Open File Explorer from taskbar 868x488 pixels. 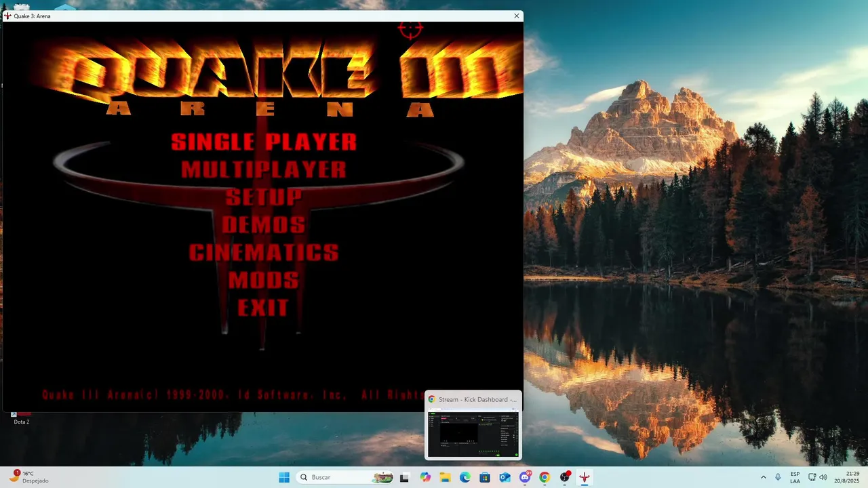click(x=445, y=477)
